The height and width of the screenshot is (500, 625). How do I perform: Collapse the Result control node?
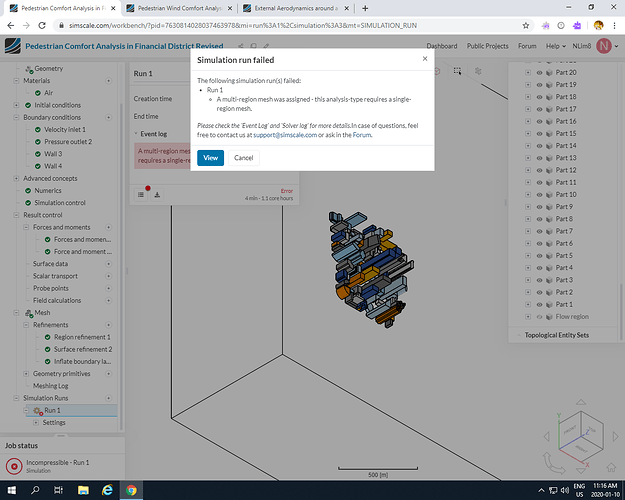click(x=16, y=215)
